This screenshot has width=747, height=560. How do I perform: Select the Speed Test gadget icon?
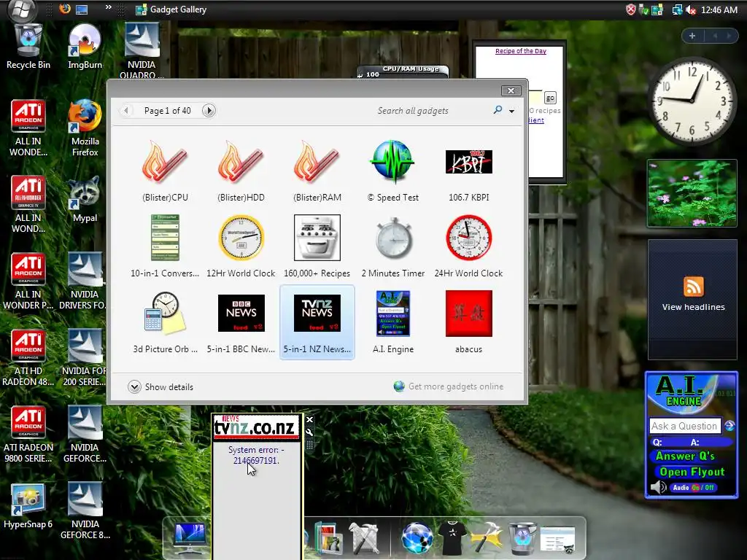pos(392,162)
